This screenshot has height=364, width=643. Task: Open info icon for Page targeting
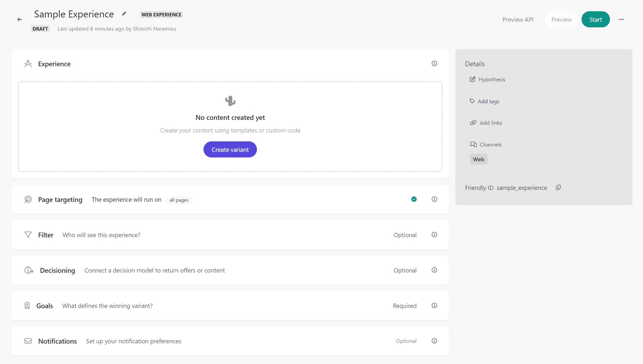(434, 199)
